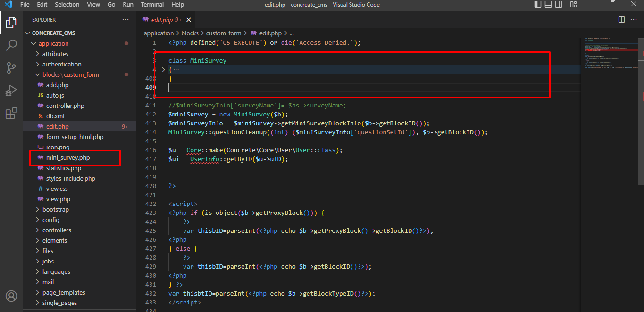Screen dimensions: 644x312
Task: Open the Help menu
Action: (178, 4)
